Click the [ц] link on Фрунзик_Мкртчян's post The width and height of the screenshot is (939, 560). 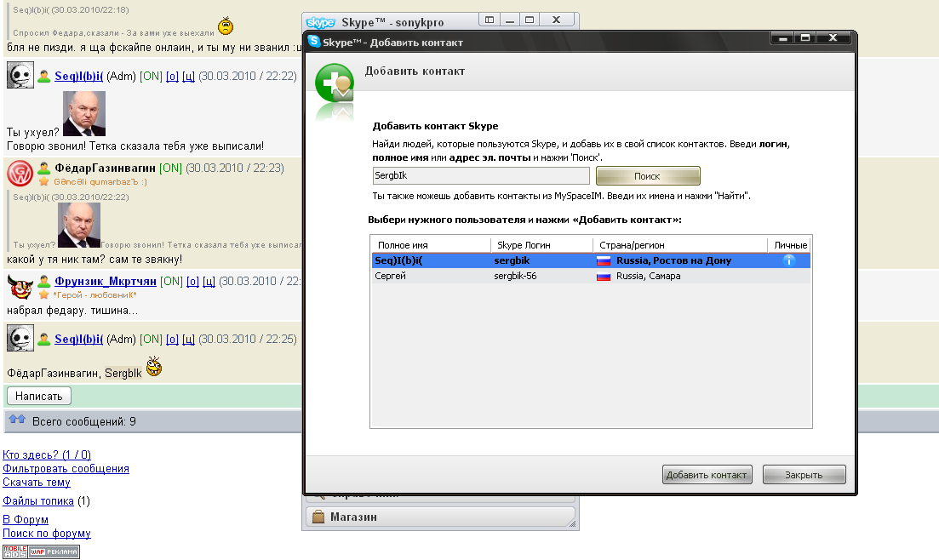(209, 281)
